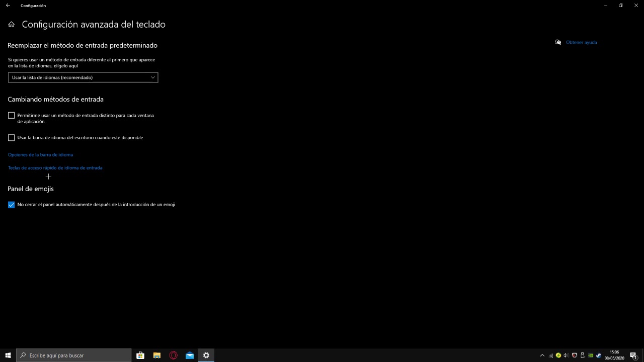Expand hidden system tray icons chevron

542,355
